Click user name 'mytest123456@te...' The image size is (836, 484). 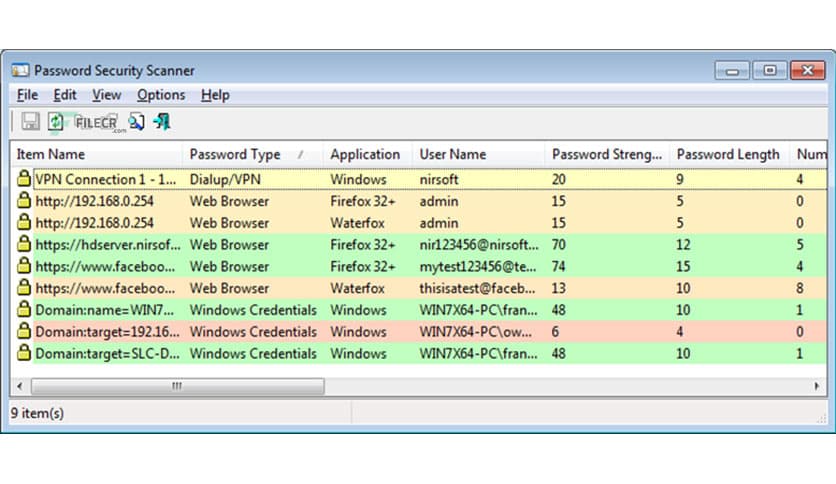coord(478,267)
